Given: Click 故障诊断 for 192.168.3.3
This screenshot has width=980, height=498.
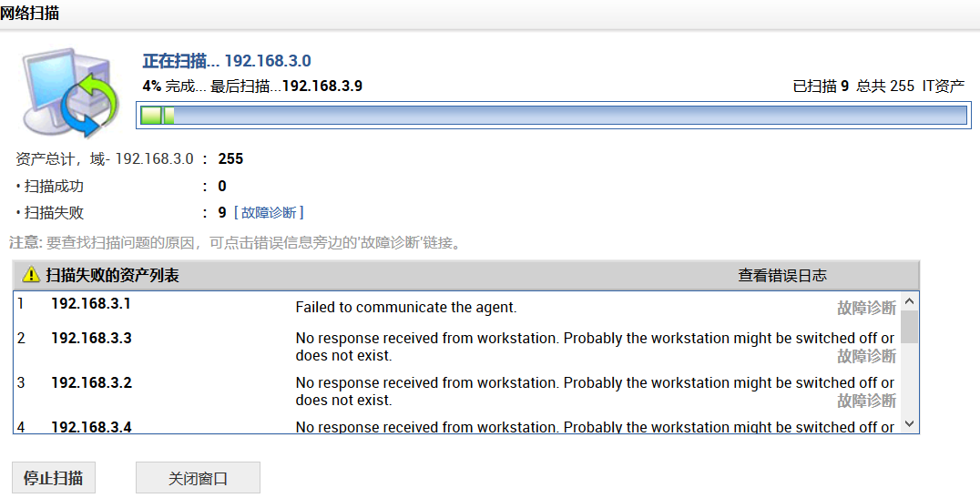Looking at the screenshot, I should pyautogui.click(x=866, y=356).
